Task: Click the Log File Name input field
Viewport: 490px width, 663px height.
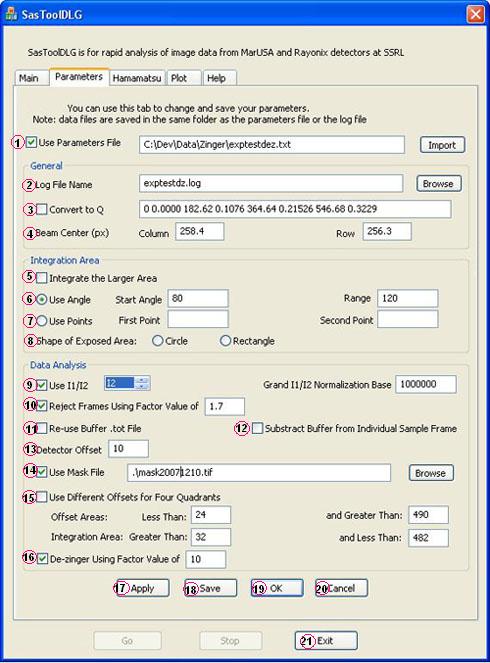Action: point(271,184)
